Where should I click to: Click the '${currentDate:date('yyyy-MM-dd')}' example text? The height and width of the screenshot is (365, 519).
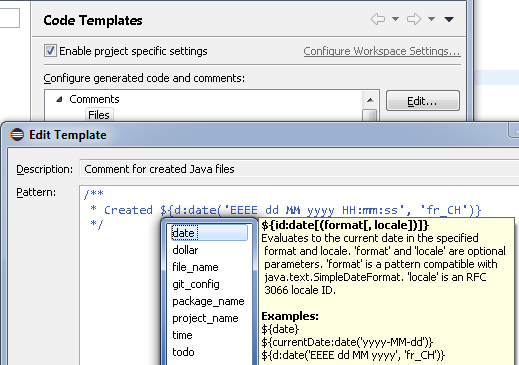tap(347, 342)
